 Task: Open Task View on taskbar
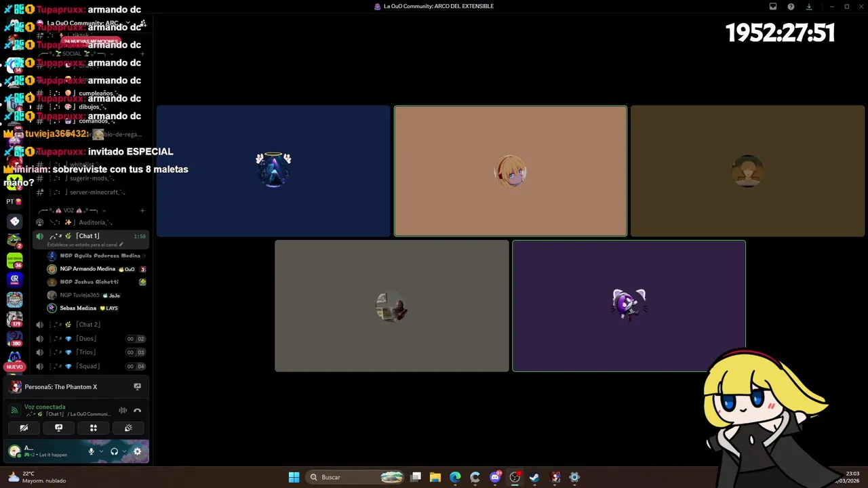416,477
